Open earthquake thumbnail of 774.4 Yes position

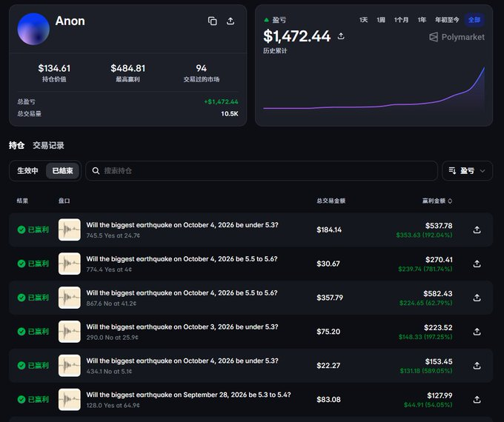coord(70,264)
